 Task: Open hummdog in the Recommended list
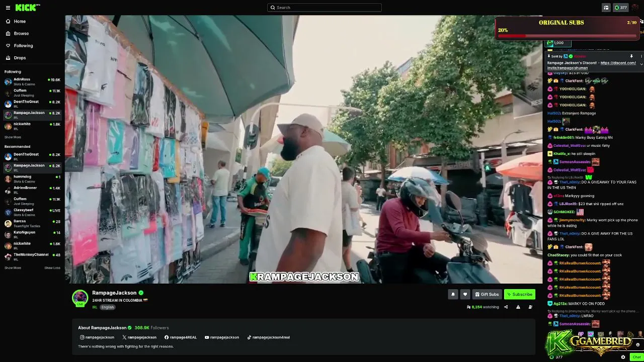coord(32,178)
